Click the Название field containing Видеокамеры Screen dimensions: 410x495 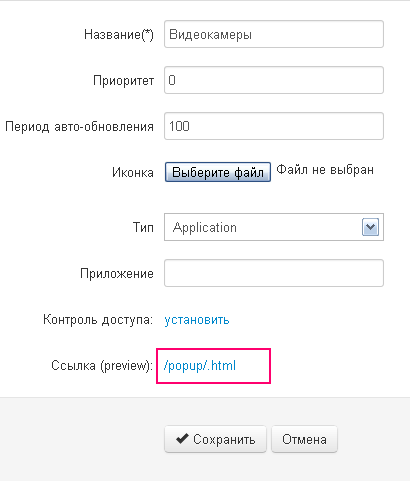(274, 34)
